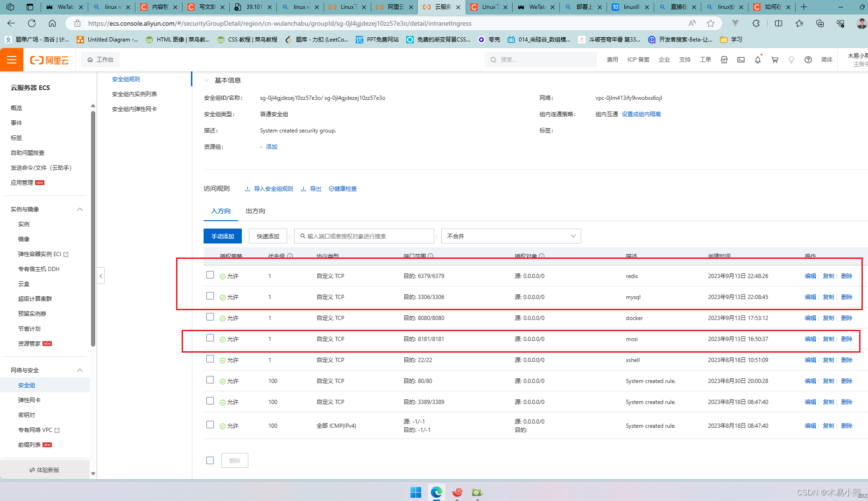Open Windows Start menu
868x501 pixels.
point(416,492)
